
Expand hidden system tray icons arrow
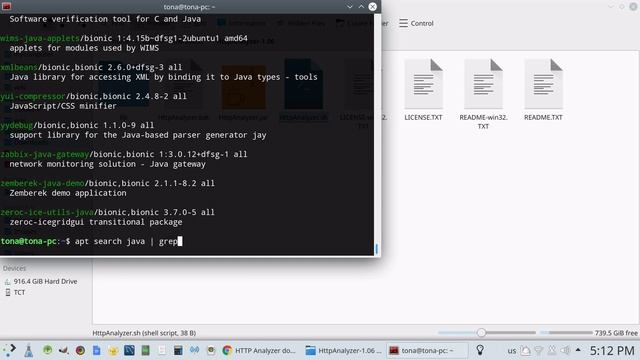coord(578,350)
